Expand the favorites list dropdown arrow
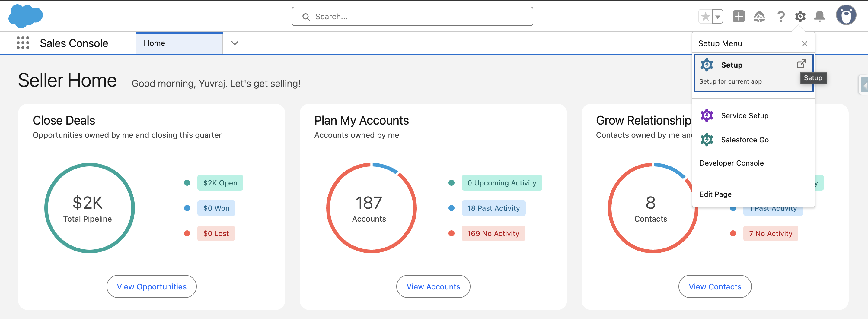This screenshot has height=319, width=868. tap(718, 16)
